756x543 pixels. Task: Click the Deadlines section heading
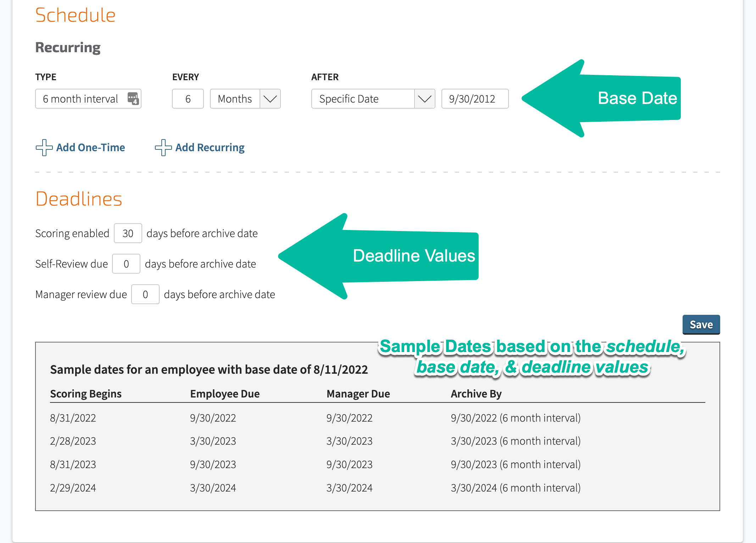tap(79, 199)
